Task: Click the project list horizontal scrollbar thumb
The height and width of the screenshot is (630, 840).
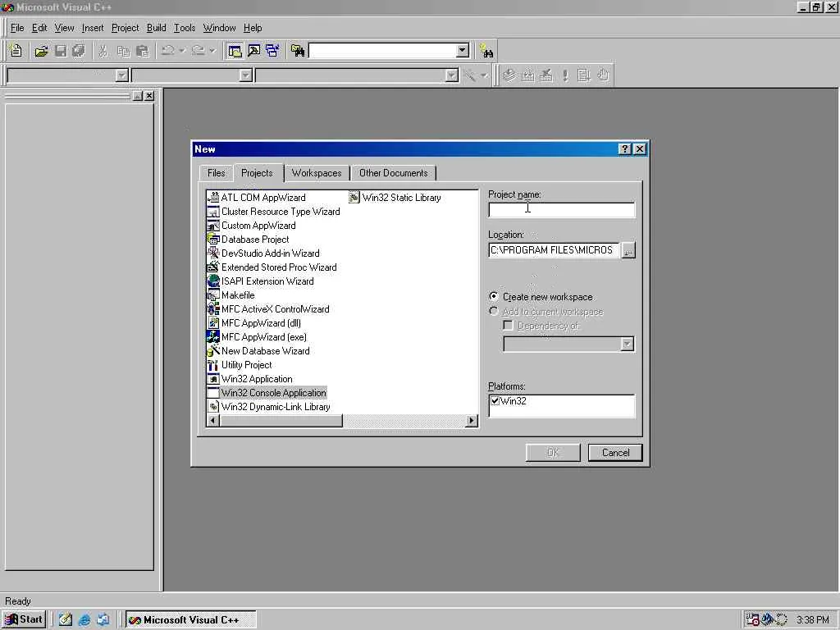Action: pos(281,421)
